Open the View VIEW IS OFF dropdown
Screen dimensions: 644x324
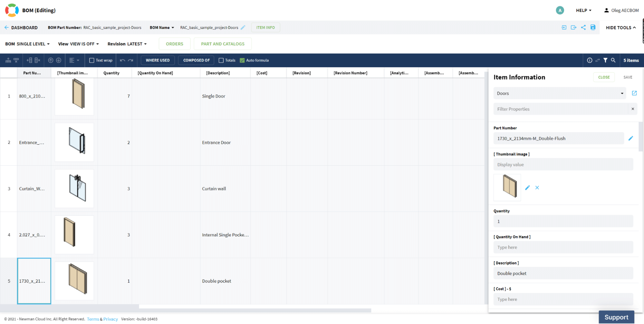click(78, 44)
